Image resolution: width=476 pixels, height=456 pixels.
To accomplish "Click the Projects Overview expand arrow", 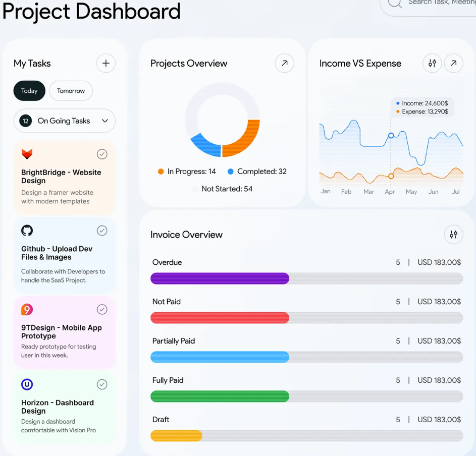I will click(x=284, y=63).
